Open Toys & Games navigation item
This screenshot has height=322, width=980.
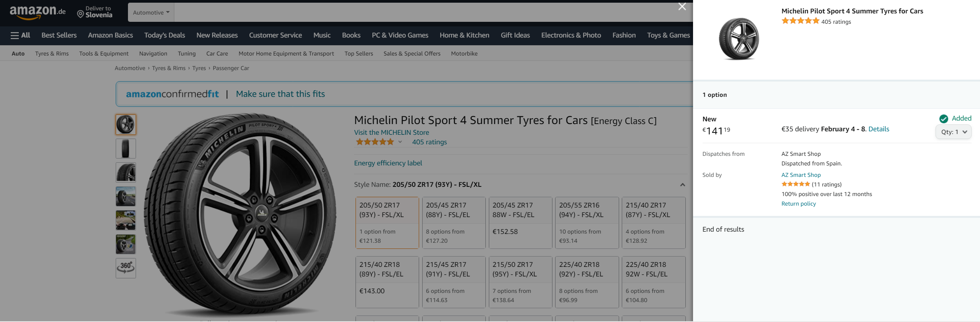pos(669,35)
